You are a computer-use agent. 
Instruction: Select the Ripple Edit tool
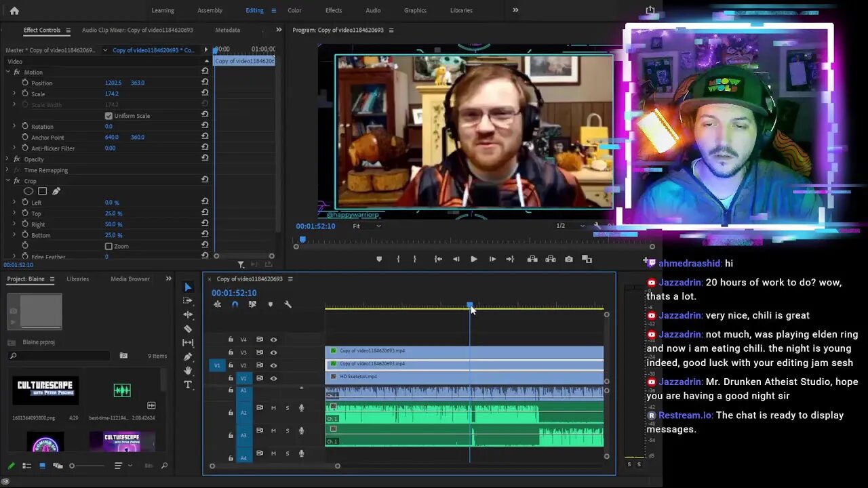[188, 314]
